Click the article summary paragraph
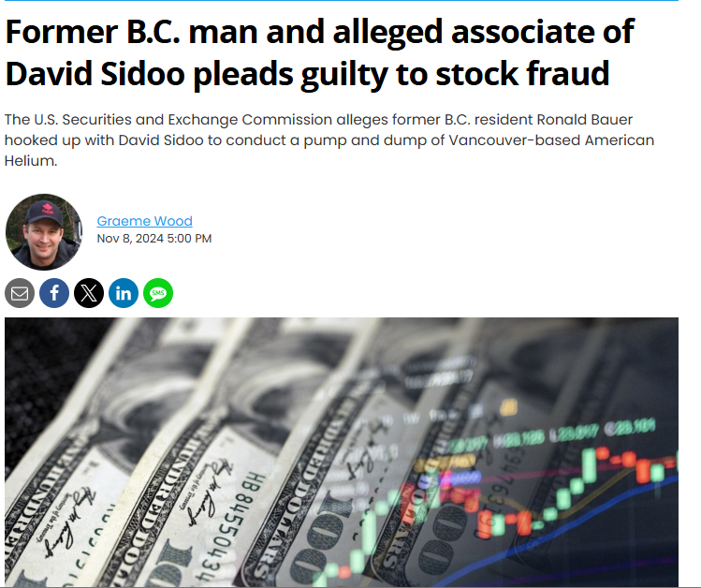The width and height of the screenshot is (701, 588). point(328,140)
